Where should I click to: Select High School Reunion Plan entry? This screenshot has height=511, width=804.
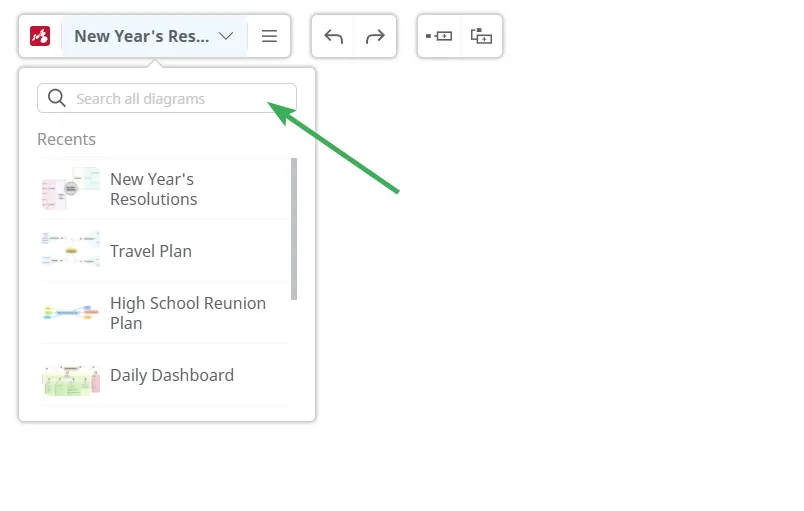pyautogui.click(x=187, y=313)
